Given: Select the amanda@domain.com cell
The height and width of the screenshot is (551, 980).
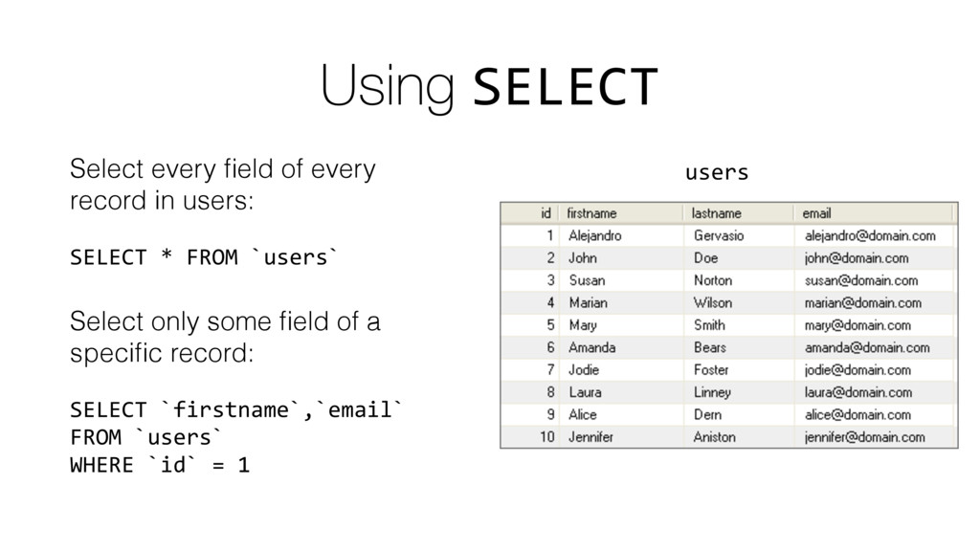Looking at the screenshot, I should (874, 348).
